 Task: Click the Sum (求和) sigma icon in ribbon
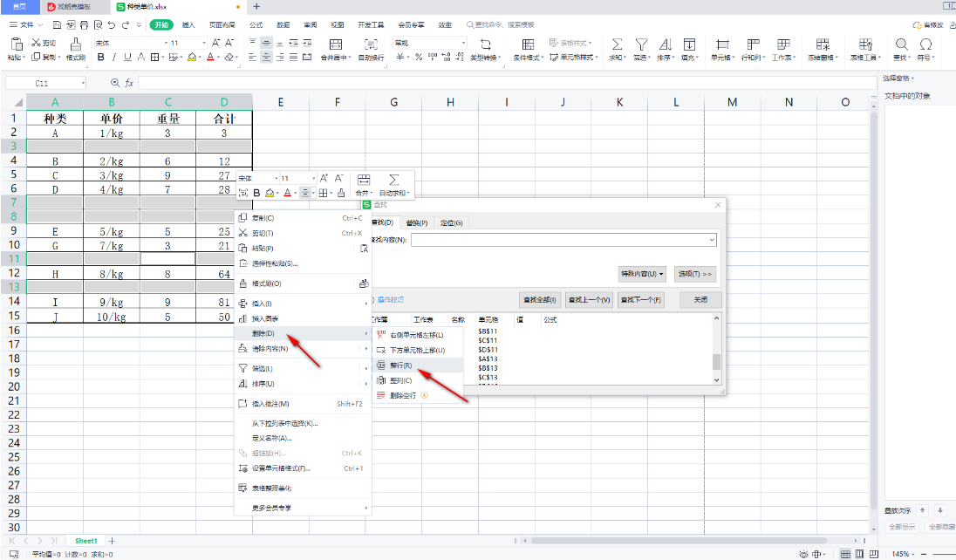pos(617,44)
